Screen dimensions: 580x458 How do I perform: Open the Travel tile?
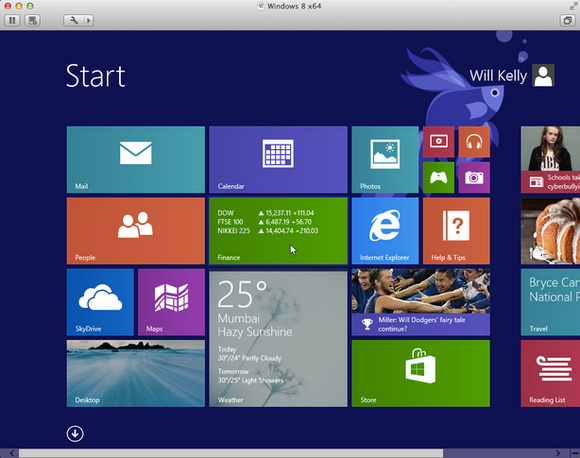(550, 302)
